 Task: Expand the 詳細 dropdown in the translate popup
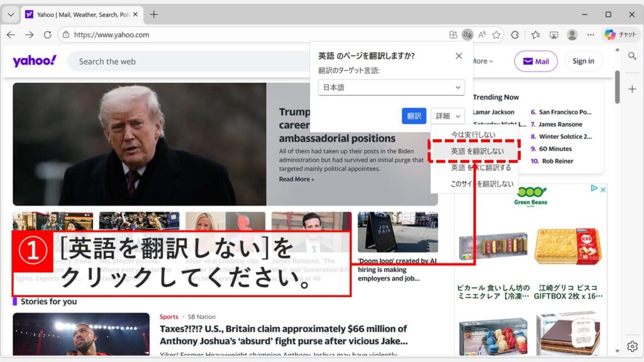click(447, 116)
